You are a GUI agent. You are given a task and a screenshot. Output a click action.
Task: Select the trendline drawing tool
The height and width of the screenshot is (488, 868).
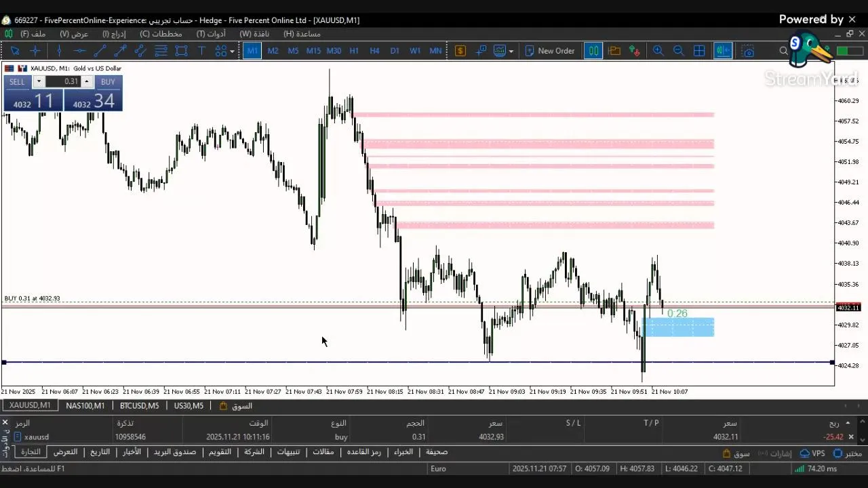pos(100,51)
